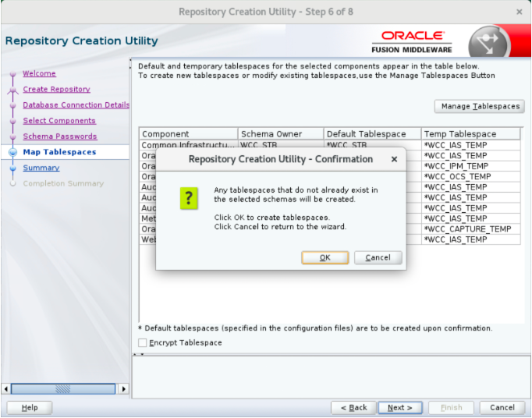
Task: Close the Confirmation dialog with X
Action: coord(394,159)
